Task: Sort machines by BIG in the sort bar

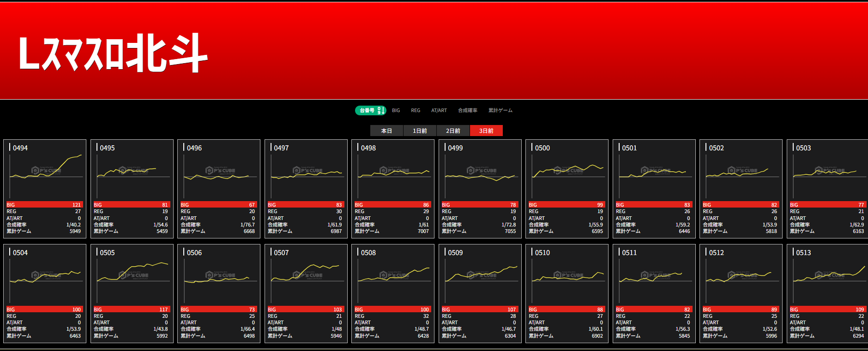Action: pos(396,111)
